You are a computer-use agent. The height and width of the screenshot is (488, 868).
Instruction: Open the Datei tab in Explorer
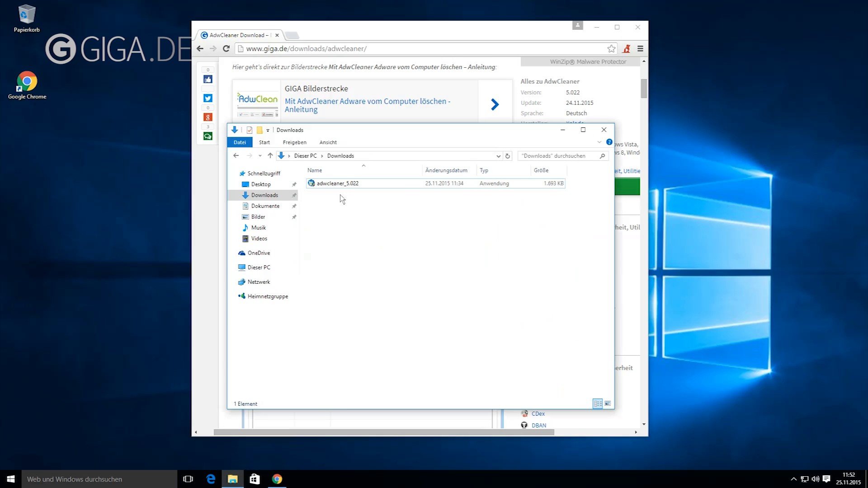(x=240, y=142)
